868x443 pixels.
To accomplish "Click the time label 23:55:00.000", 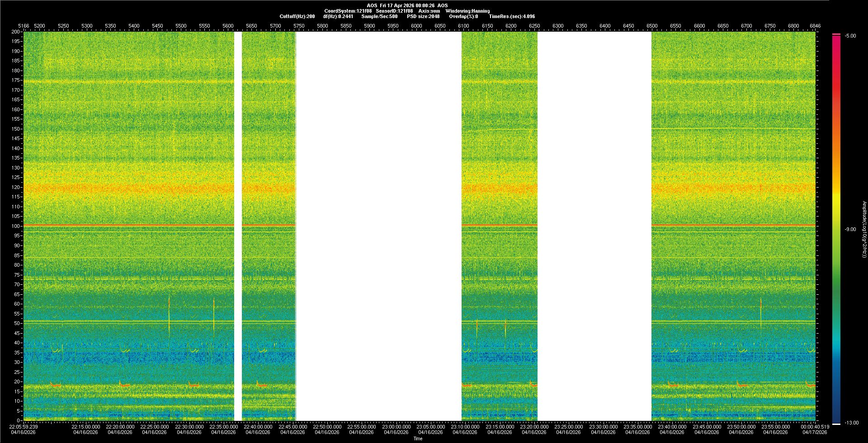I will point(775,427).
